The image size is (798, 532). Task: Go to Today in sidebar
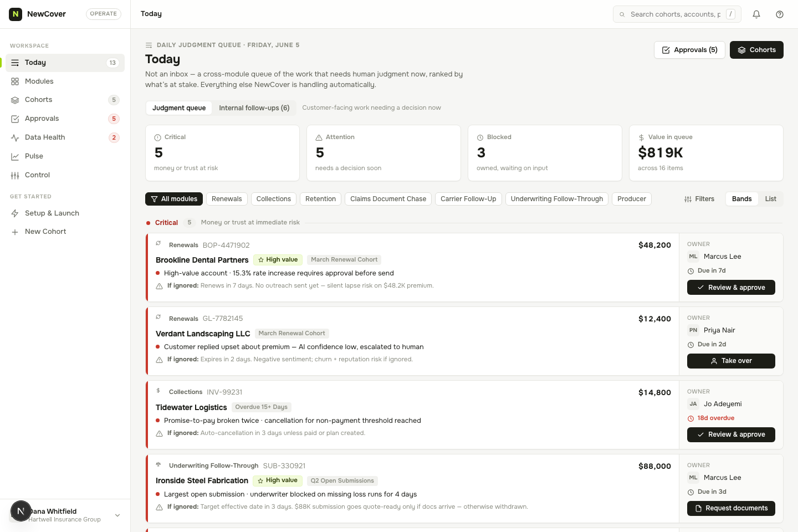tap(65, 63)
